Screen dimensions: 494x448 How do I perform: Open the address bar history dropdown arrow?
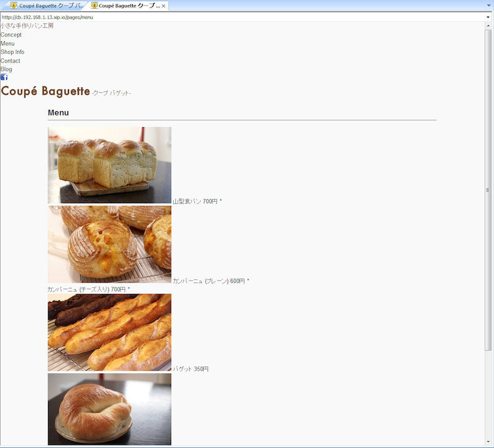488,18
